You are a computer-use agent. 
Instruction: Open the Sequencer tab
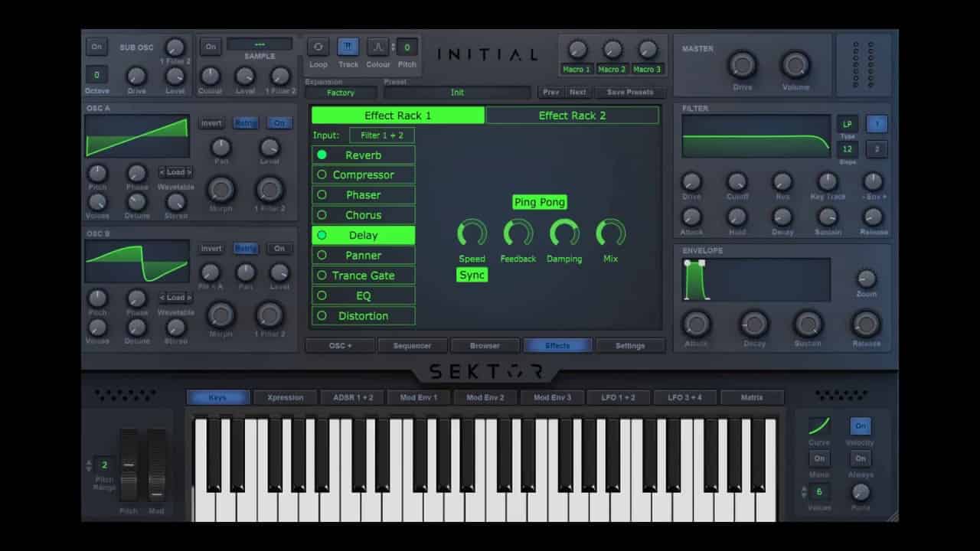(412, 345)
